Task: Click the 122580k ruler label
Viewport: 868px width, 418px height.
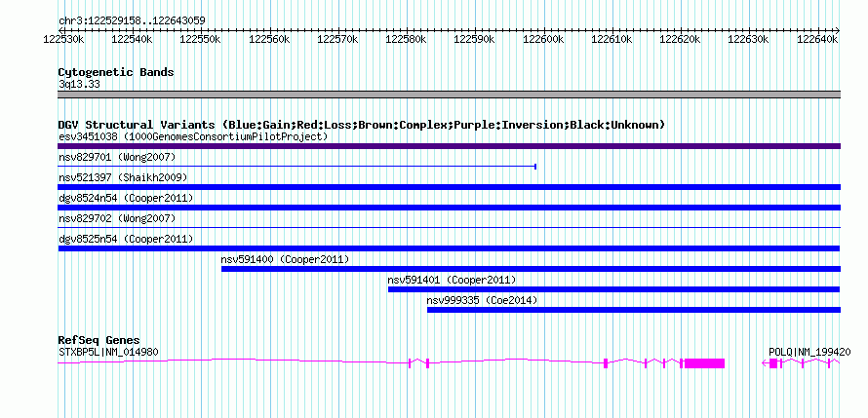Action: (406, 39)
